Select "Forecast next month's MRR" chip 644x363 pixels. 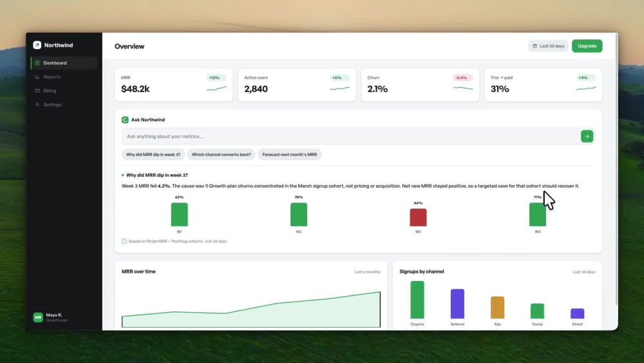[290, 155]
